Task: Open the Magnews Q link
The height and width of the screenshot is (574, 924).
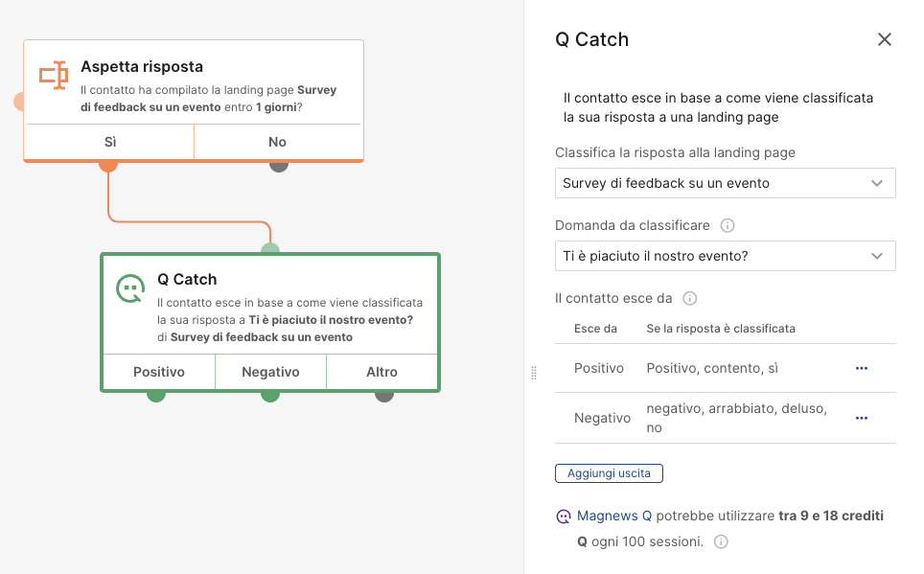Action: (x=614, y=516)
